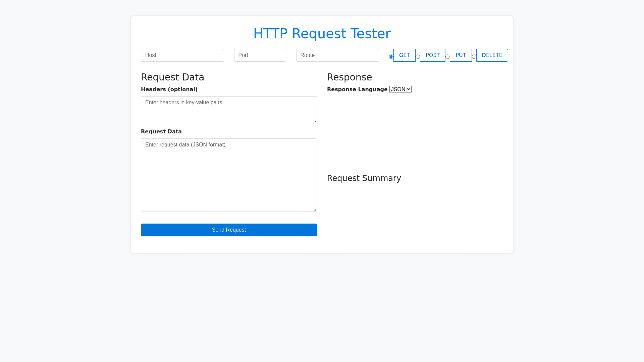Screen dimensions: 644x362
Task: Click the HTTP Request Tester title
Action: click(322, 34)
